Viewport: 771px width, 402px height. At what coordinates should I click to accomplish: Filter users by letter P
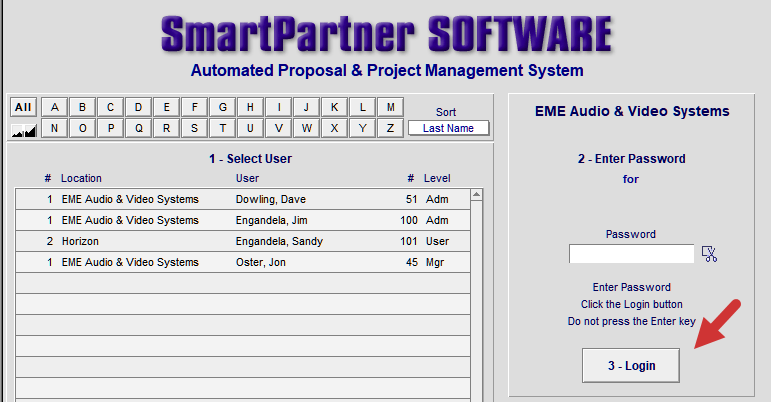point(111,128)
